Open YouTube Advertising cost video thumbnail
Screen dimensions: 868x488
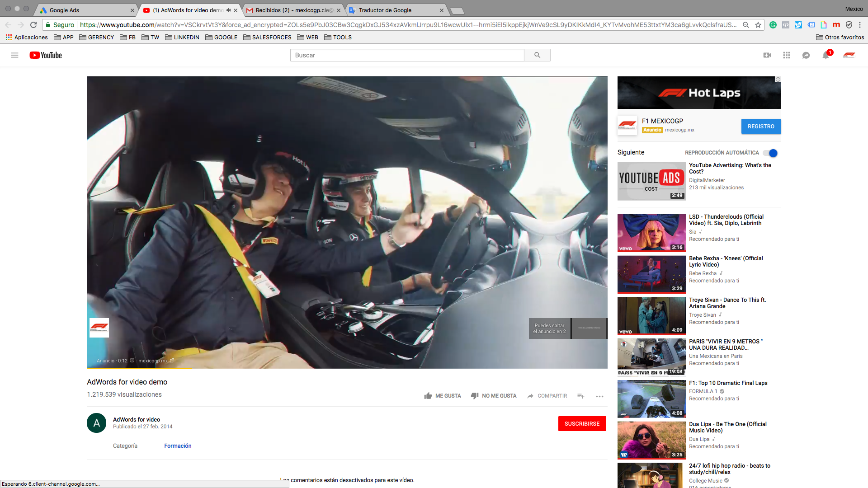pyautogui.click(x=651, y=181)
